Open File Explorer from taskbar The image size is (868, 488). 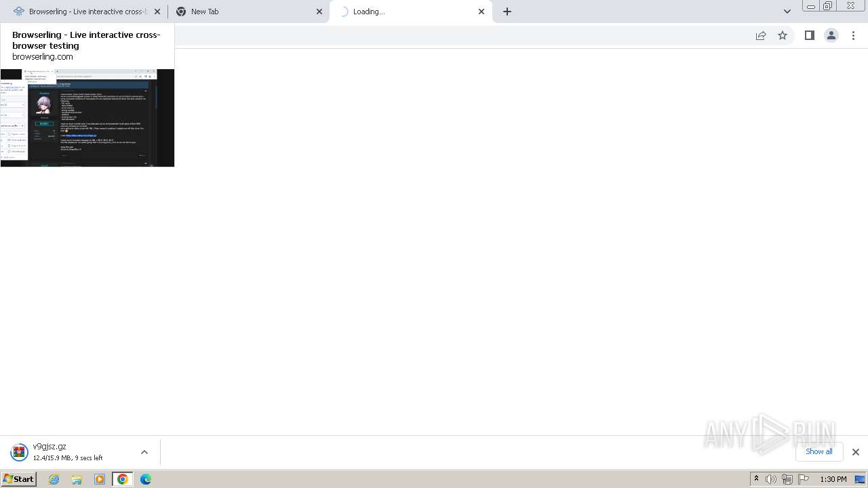(x=77, y=479)
